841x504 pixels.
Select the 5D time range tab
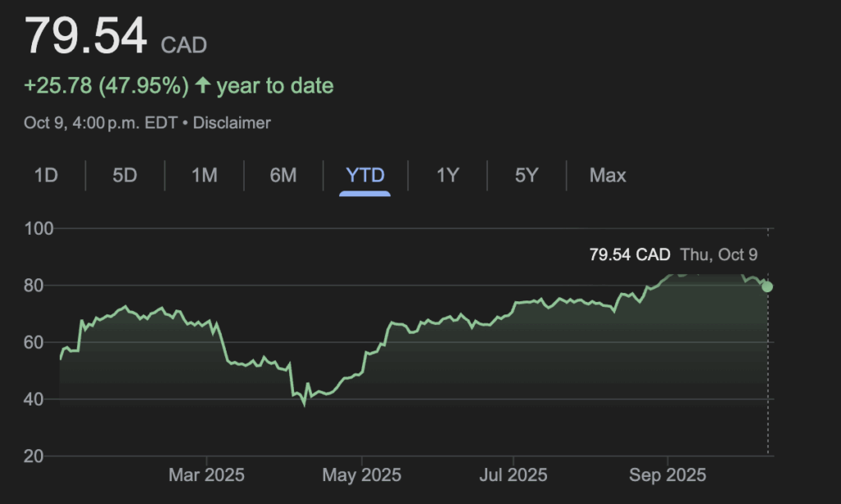click(125, 175)
